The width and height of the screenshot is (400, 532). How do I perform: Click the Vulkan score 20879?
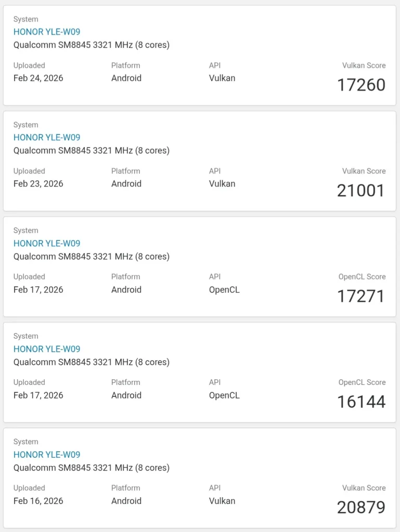pyautogui.click(x=361, y=508)
